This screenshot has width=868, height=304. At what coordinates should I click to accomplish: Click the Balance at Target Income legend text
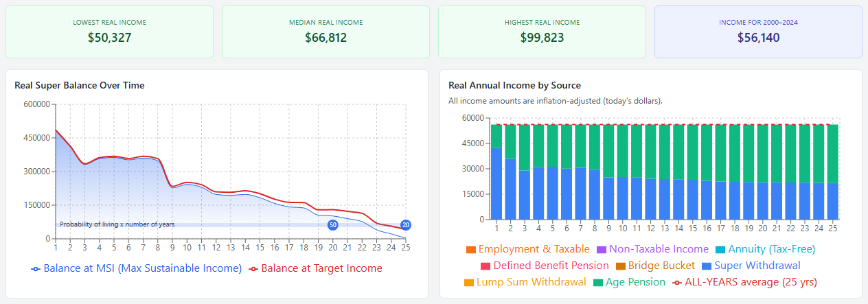click(321, 269)
